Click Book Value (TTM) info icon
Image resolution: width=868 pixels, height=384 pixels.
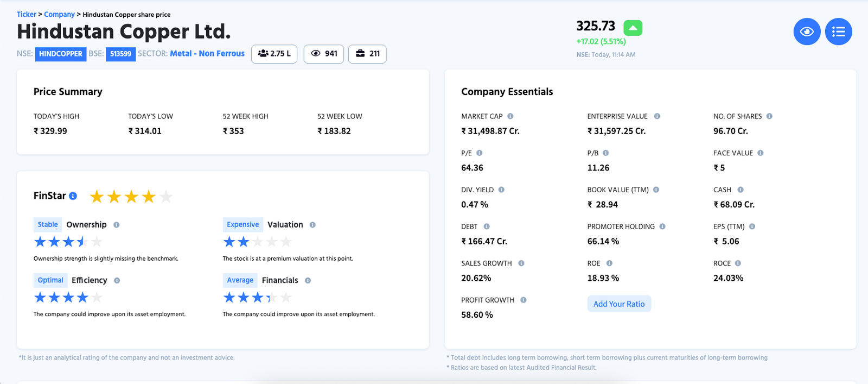(x=656, y=190)
